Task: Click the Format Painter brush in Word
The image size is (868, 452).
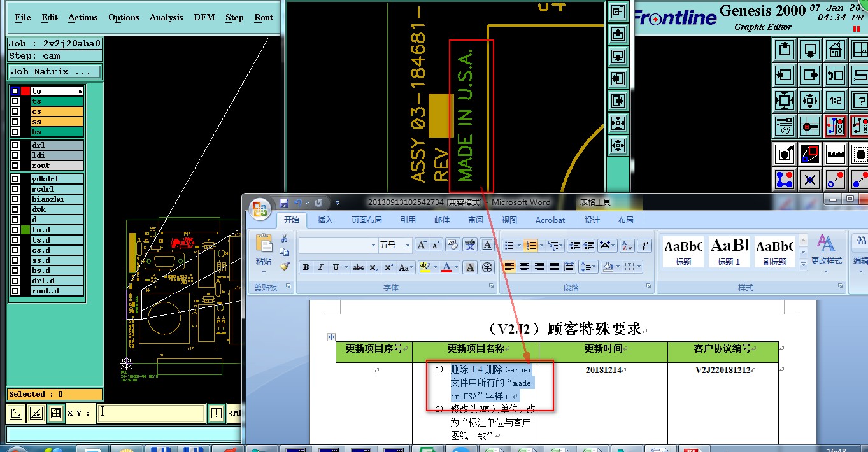Action: [284, 266]
